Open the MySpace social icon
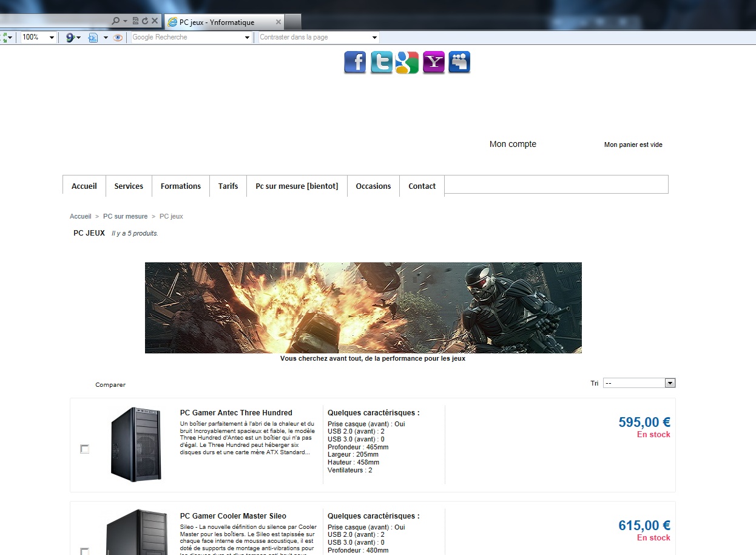The width and height of the screenshot is (756, 555). (x=459, y=63)
